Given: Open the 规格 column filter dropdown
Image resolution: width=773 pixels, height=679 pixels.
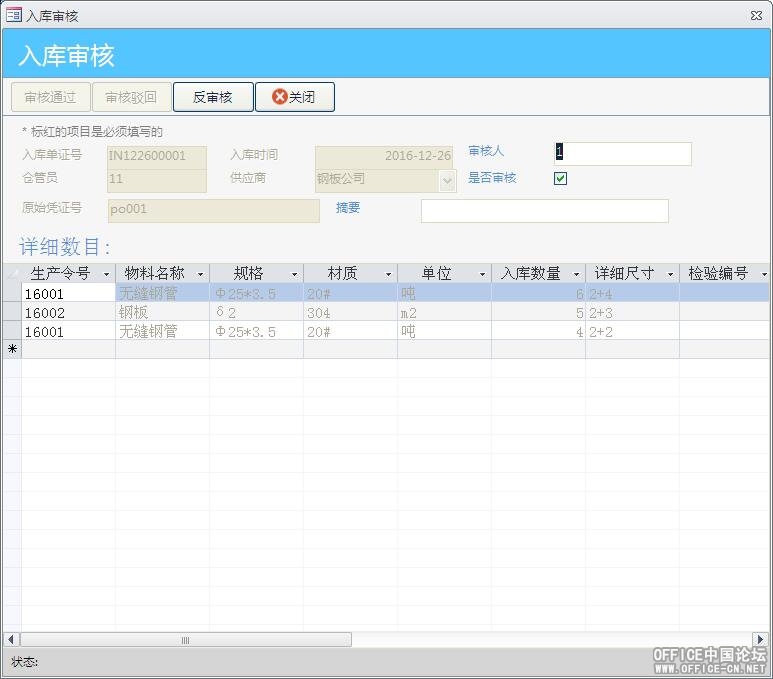Looking at the screenshot, I should pos(294,274).
